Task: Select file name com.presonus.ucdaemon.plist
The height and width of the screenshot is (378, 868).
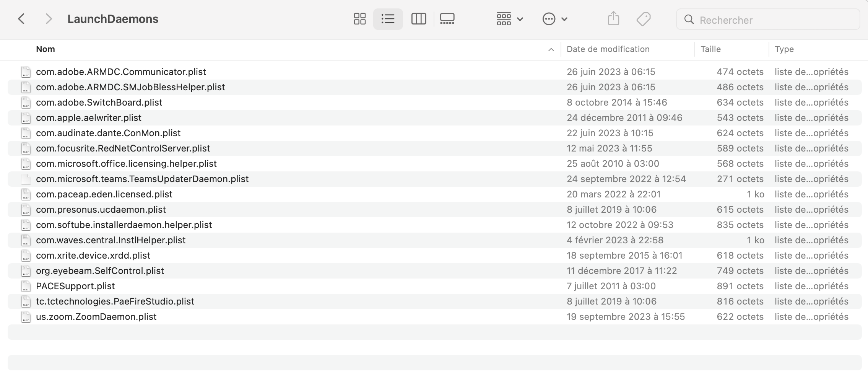Action: tap(101, 209)
